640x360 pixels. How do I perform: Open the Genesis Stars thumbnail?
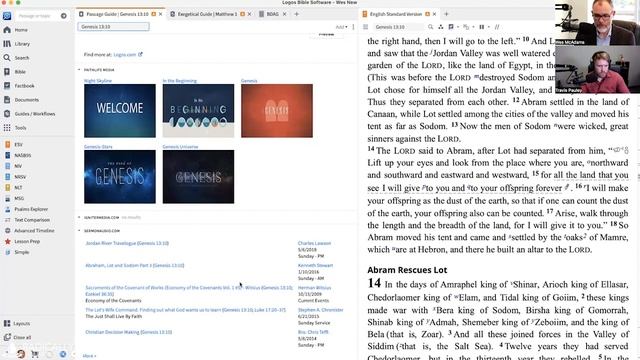point(120,177)
